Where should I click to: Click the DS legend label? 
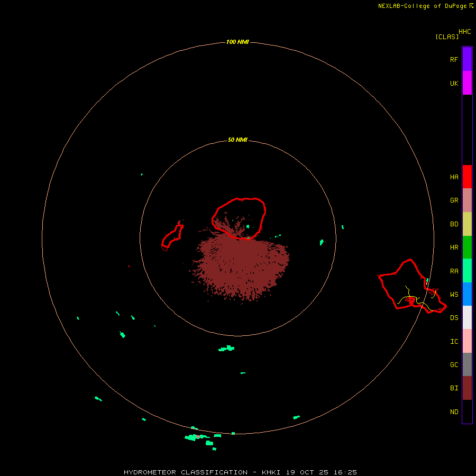pyautogui.click(x=454, y=318)
